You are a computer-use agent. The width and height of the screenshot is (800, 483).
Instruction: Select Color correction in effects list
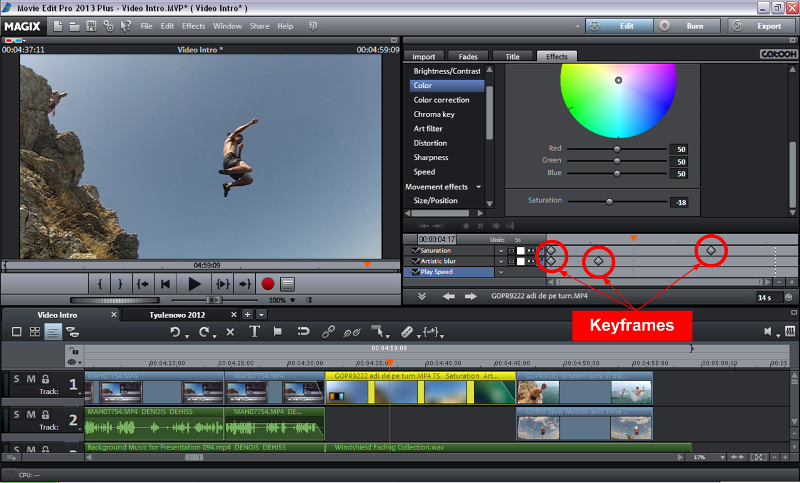point(441,100)
